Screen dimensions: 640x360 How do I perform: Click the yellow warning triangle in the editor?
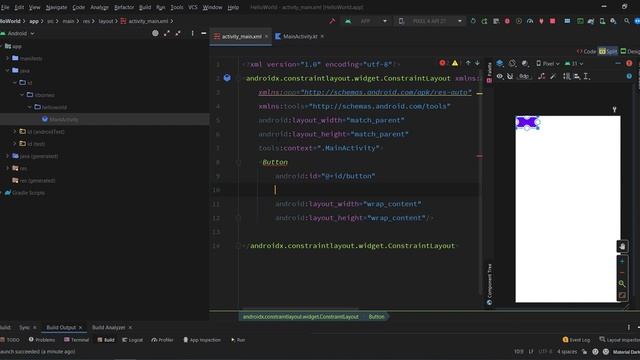455,63
